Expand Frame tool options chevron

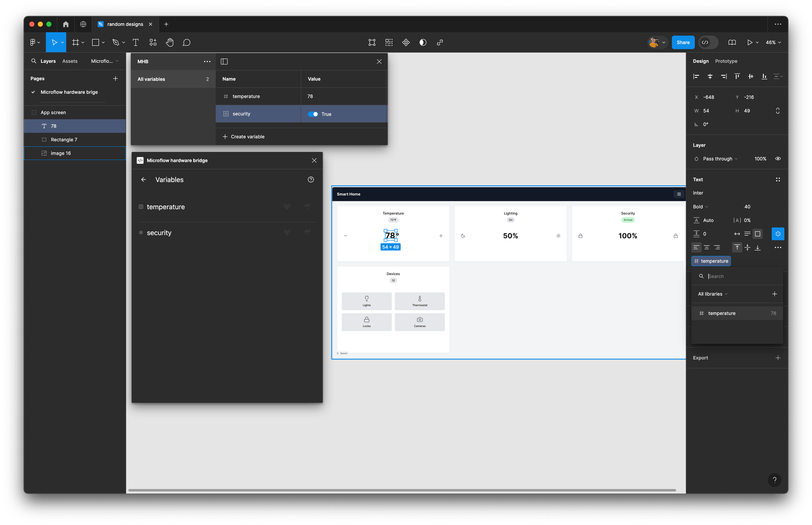[83, 42]
